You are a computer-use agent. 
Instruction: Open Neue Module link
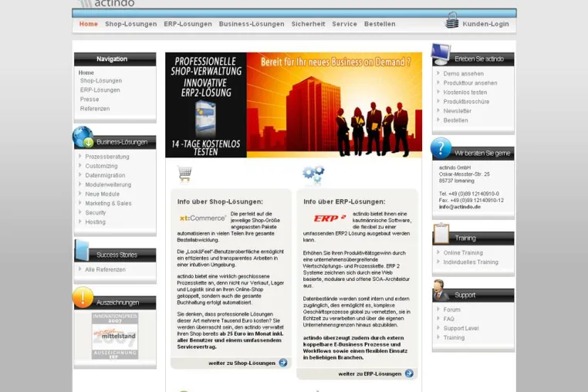click(103, 194)
